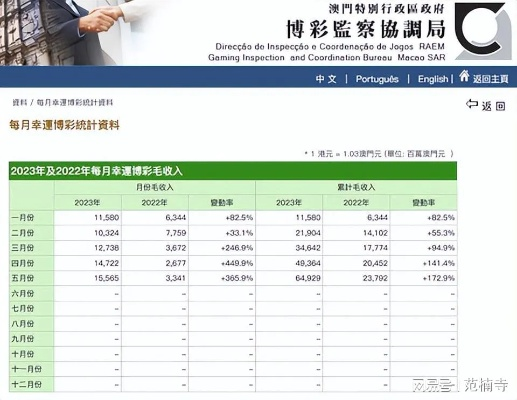The image size is (517, 400).
Task: Click the 月份毛收入 column group header
Action: (155, 187)
